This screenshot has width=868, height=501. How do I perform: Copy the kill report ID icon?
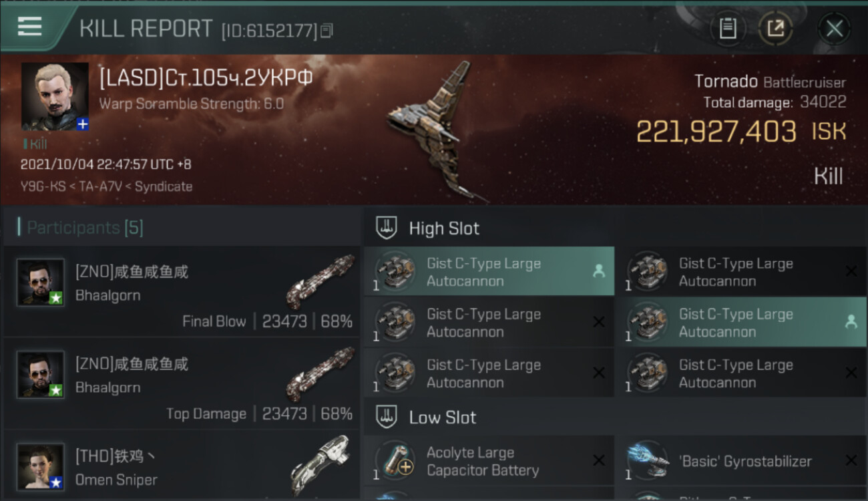(x=327, y=31)
